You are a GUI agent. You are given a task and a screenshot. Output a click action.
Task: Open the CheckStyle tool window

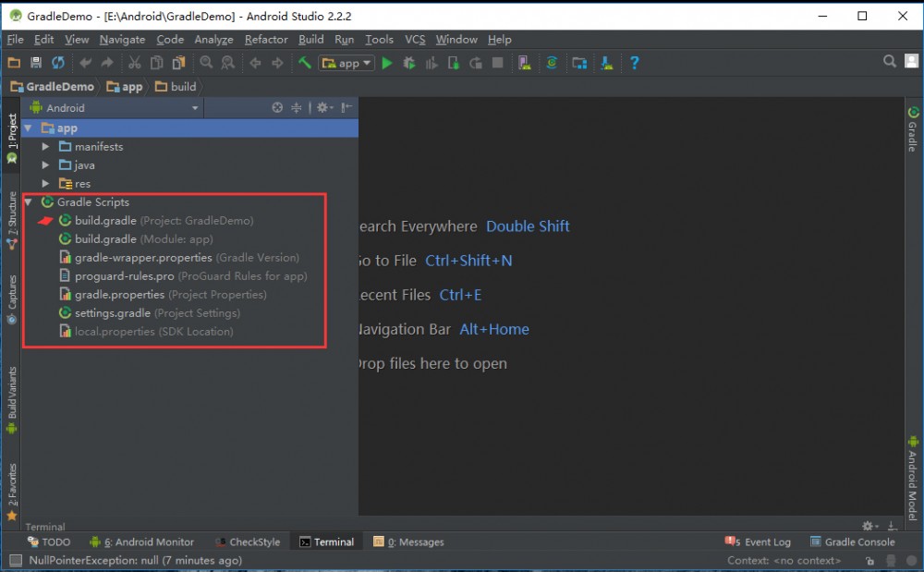click(x=248, y=542)
